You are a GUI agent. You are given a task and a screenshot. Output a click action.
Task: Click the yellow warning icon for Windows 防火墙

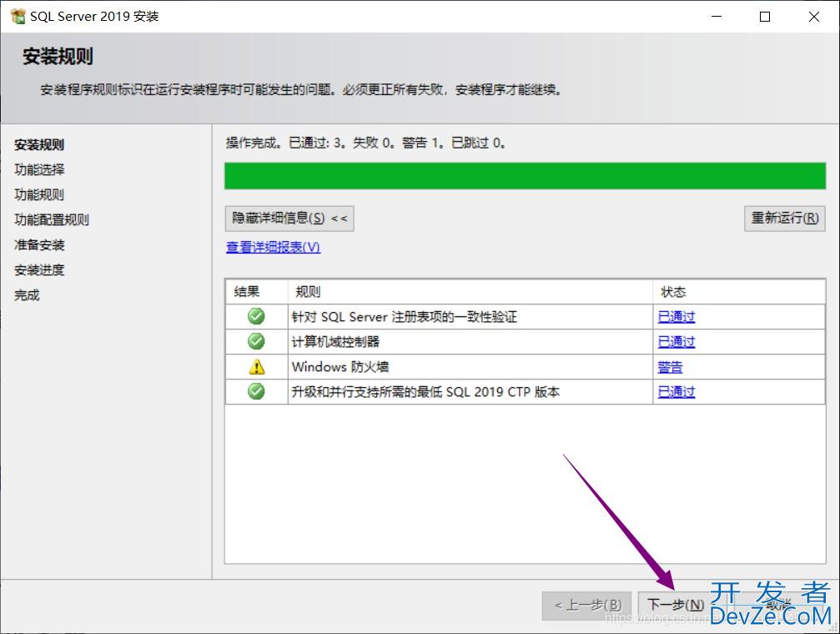[257, 366]
